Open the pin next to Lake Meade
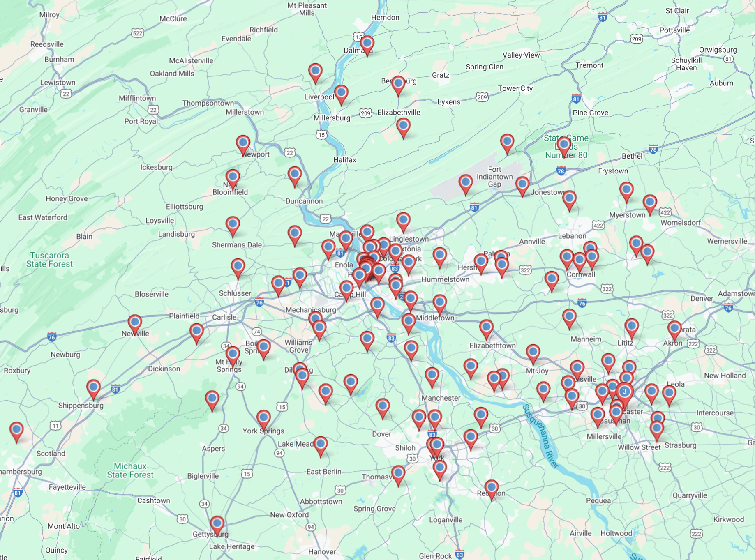Viewport: 755px width, 560px height. pos(321,445)
